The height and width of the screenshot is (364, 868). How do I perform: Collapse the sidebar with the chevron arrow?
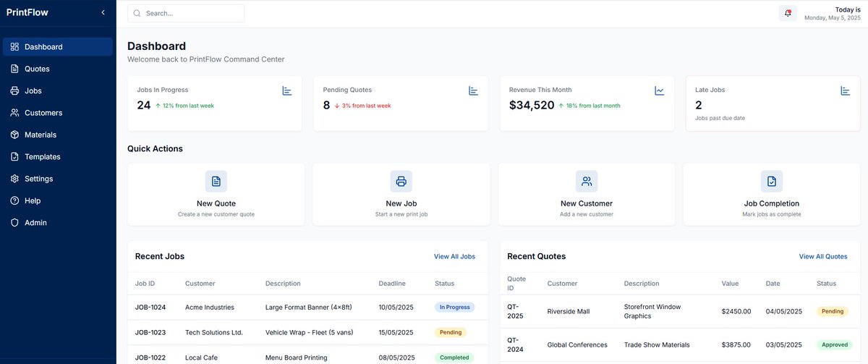click(x=103, y=12)
